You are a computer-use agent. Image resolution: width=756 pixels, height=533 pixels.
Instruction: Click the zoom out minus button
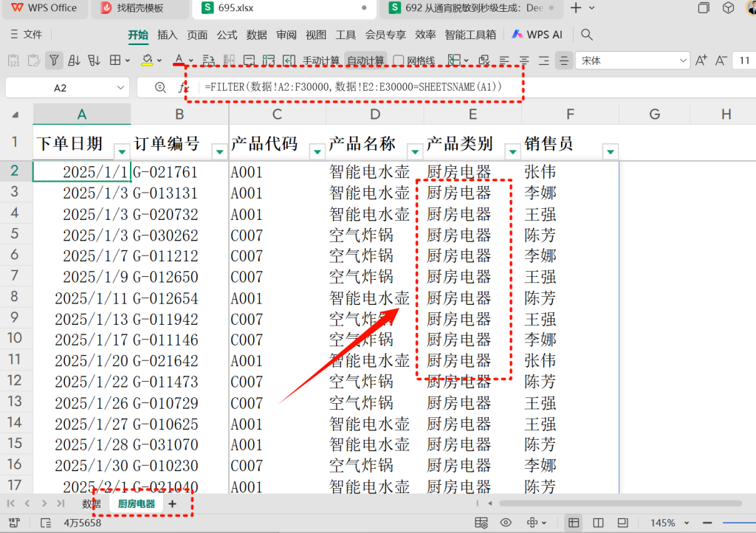707,523
